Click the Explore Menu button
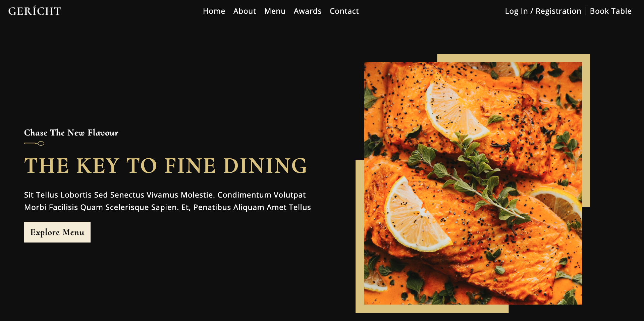The width and height of the screenshot is (644, 321). (57, 232)
